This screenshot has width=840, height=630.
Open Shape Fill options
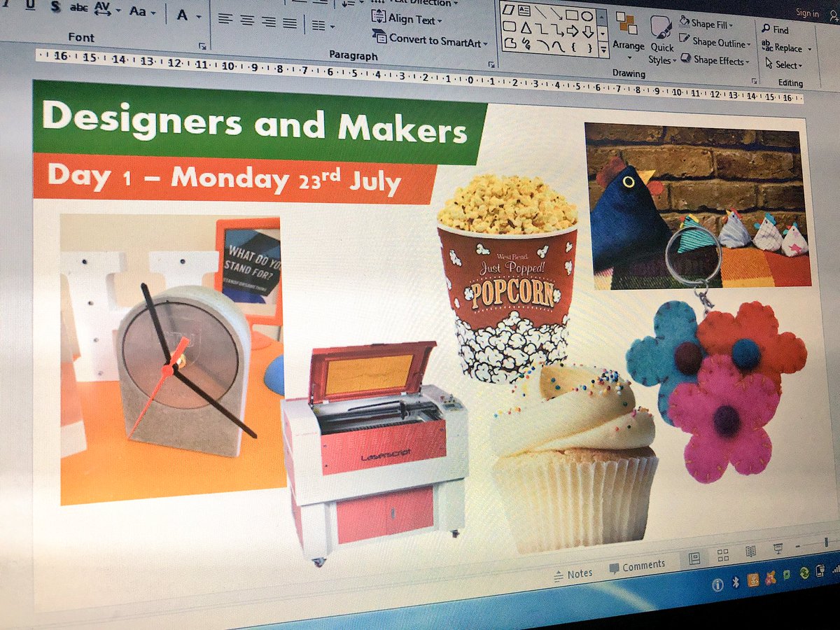tap(706, 24)
